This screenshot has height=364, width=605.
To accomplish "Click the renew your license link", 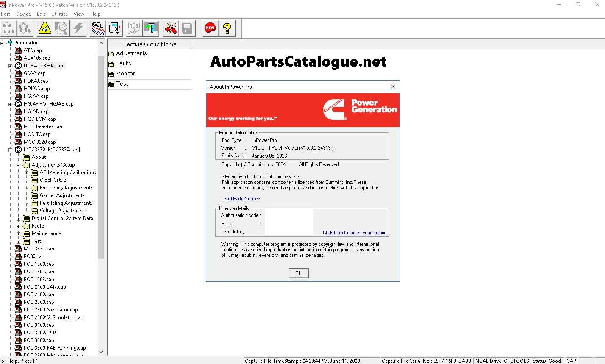I will click(355, 233).
